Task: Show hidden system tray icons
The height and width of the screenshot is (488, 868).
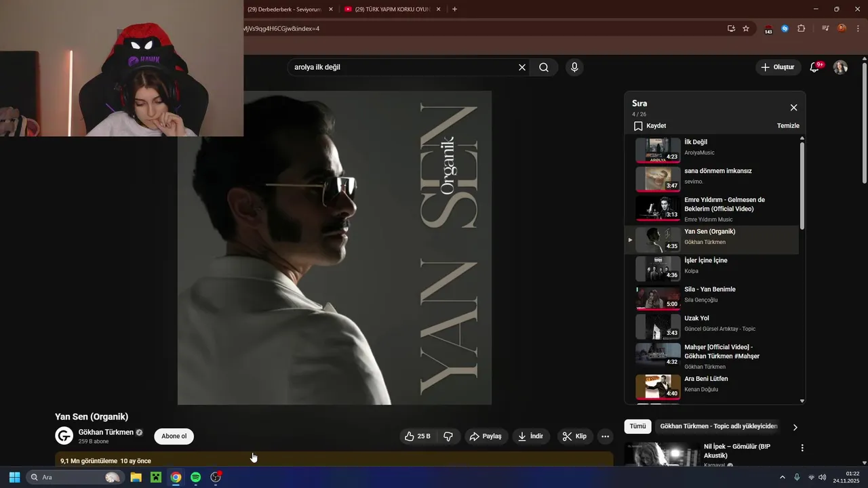Action: (x=782, y=477)
